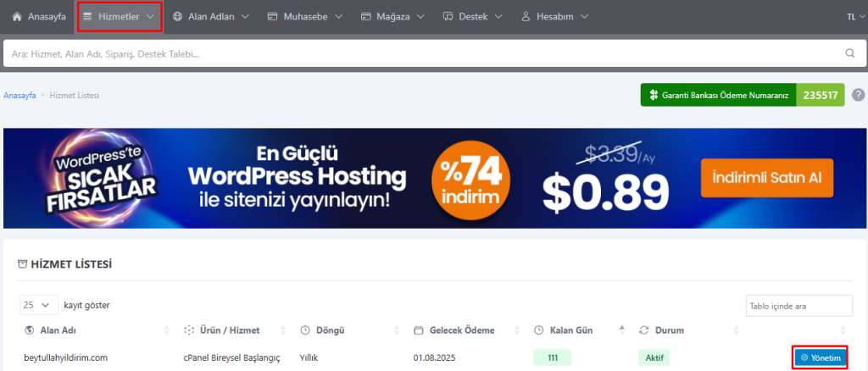Sort table by Döngü arrows
Image resolution: width=868 pixels, height=371 pixels.
[397, 330]
